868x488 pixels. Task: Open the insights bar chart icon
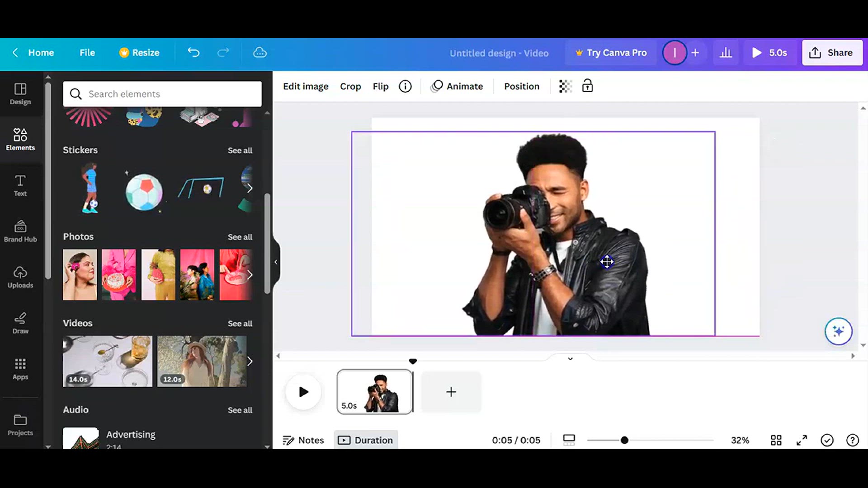726,53
